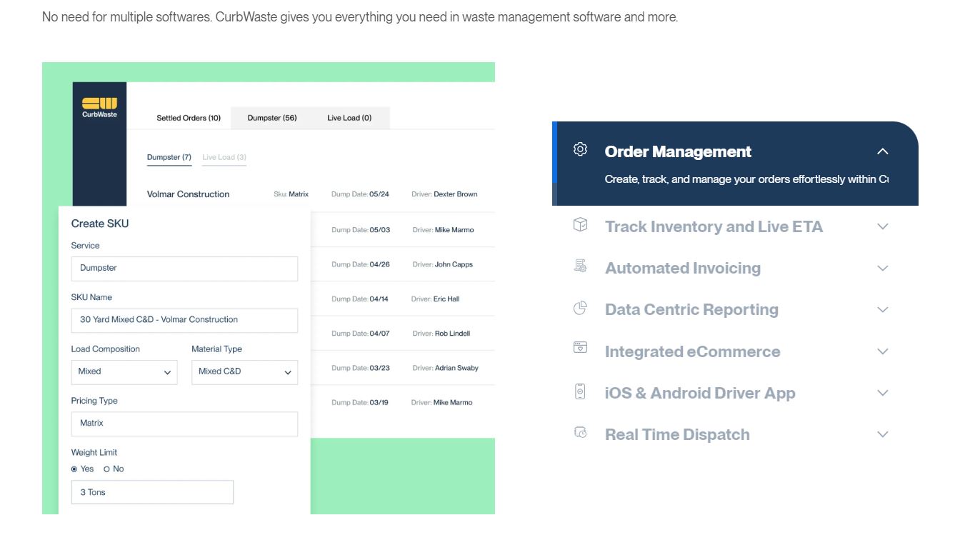This screenshot has width=955, height=560.
Task: Open the Load Composition Mixed dropdown
Action: coord(124,372)
